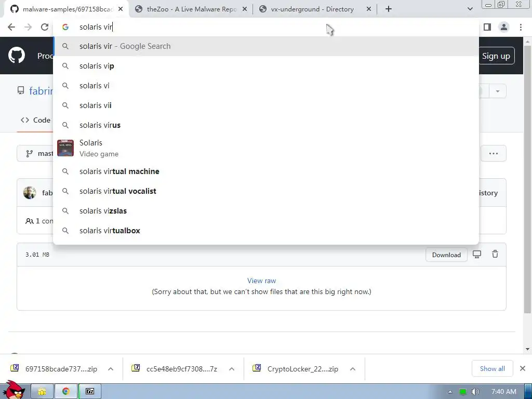Choose the 'solaris virtualbox' suggestion
The width and height of the screenshot is (532, 399).
coord(266,230)
